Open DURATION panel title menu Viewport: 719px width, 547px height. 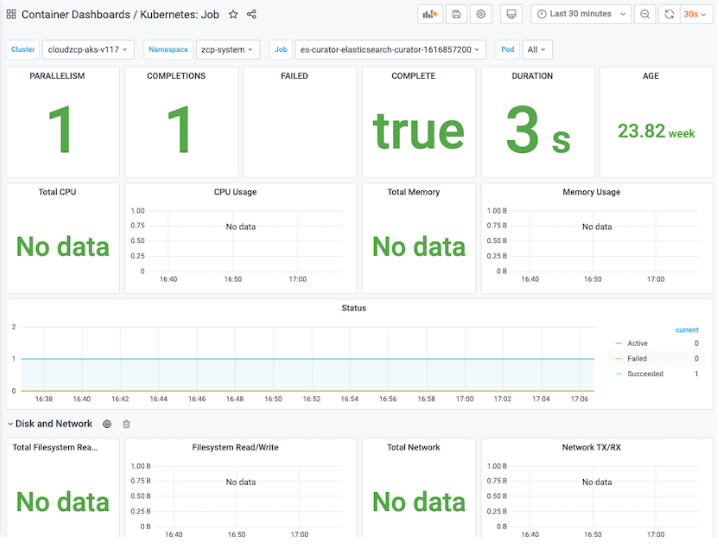(532, 76)
